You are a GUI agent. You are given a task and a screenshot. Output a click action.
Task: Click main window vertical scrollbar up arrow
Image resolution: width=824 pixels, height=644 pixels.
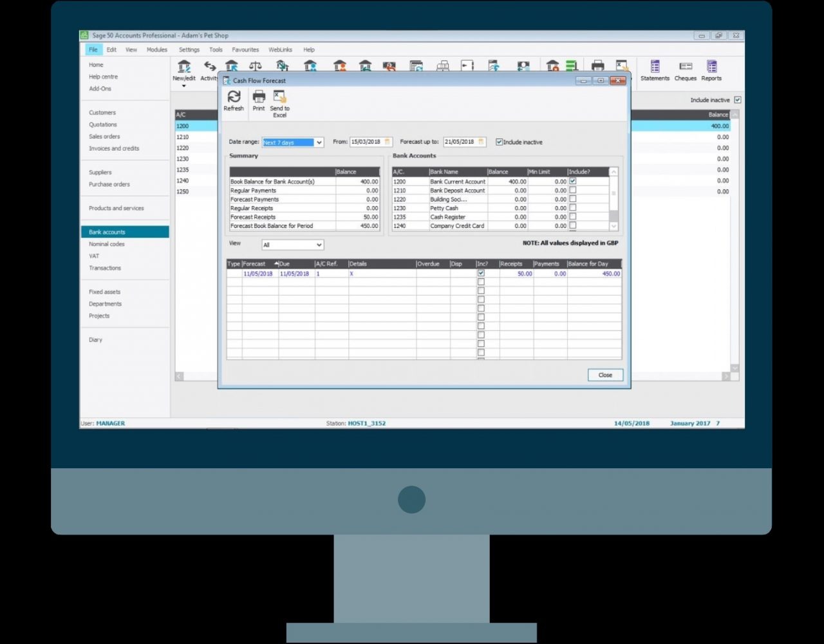click(735, 115)
